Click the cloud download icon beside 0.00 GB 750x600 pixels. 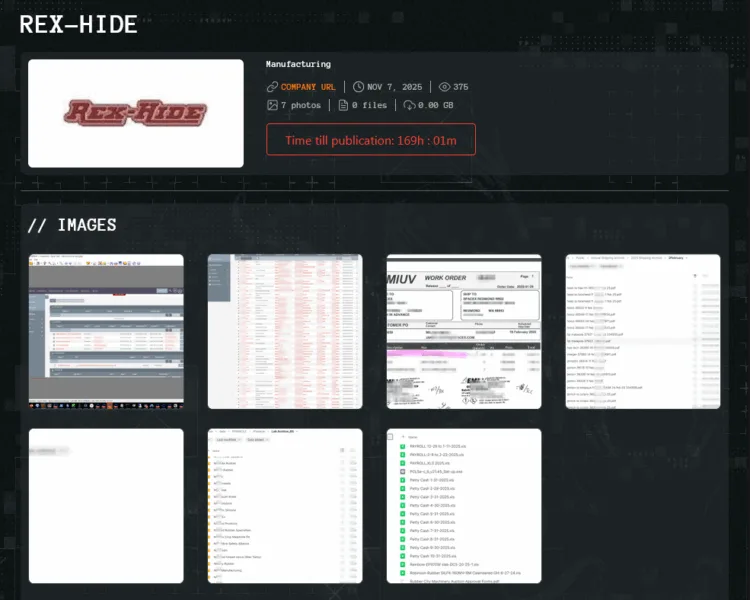coord(409,105)
